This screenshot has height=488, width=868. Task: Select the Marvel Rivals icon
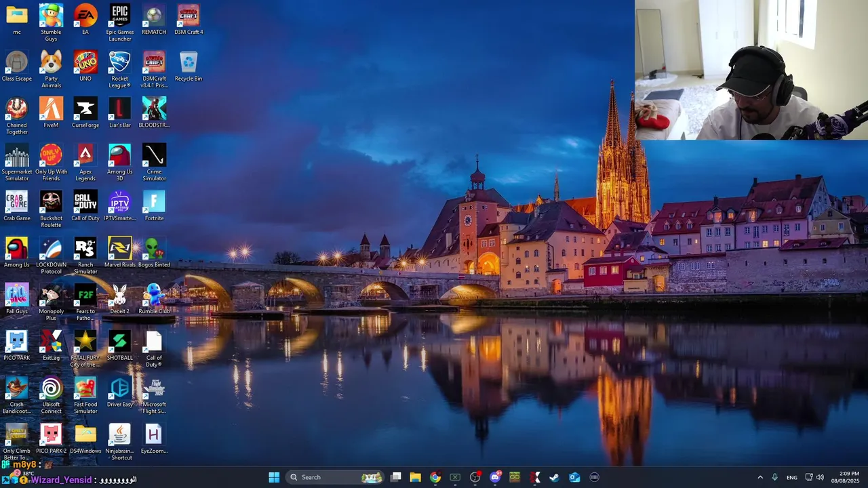(120, 252)
